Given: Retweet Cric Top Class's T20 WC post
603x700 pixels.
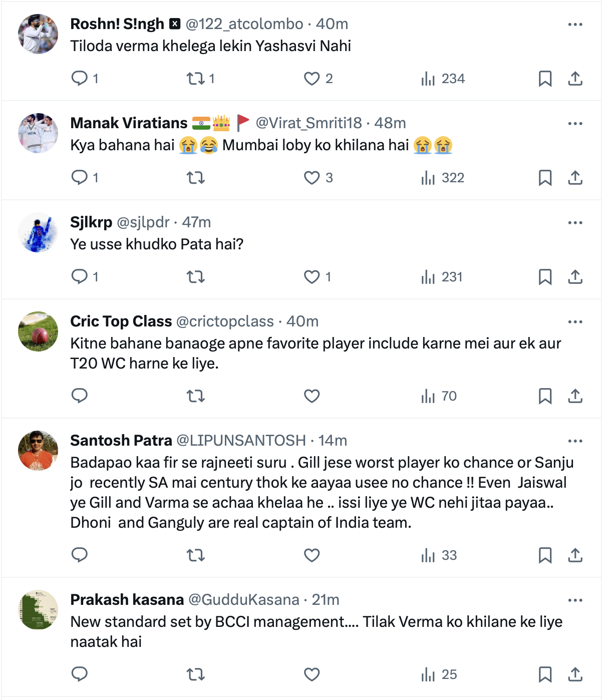Looking at the screenshot, I should click(195, 396).
